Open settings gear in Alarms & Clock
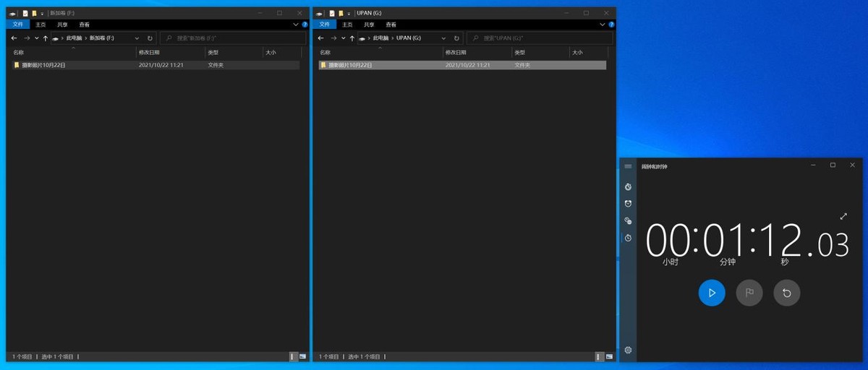The image size is (868, 370). coord(628,350)
